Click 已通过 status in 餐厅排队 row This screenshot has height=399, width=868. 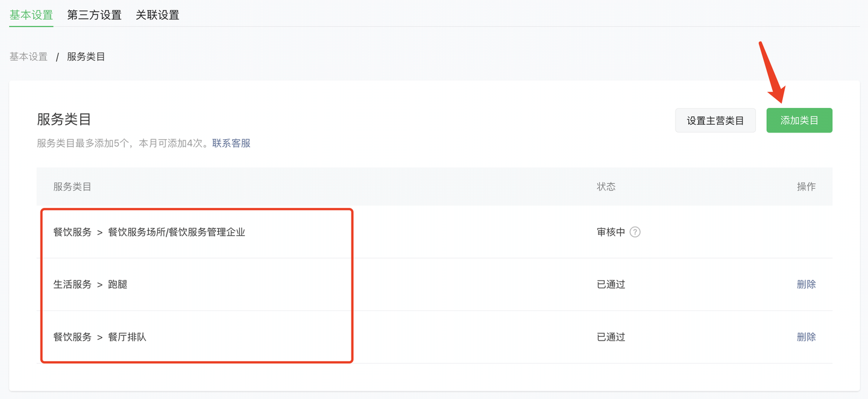611,337
